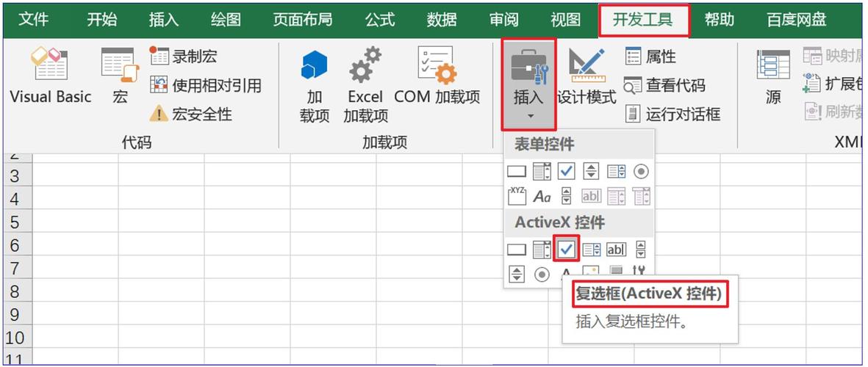868x367 pixels.
Task: Open the 百度网盘 tab
Action: 797,21
